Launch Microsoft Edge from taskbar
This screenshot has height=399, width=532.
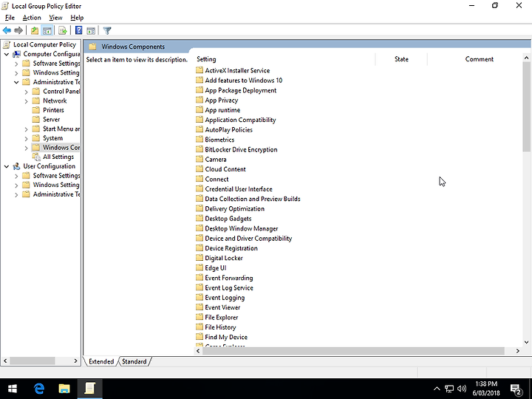[39, 389]
